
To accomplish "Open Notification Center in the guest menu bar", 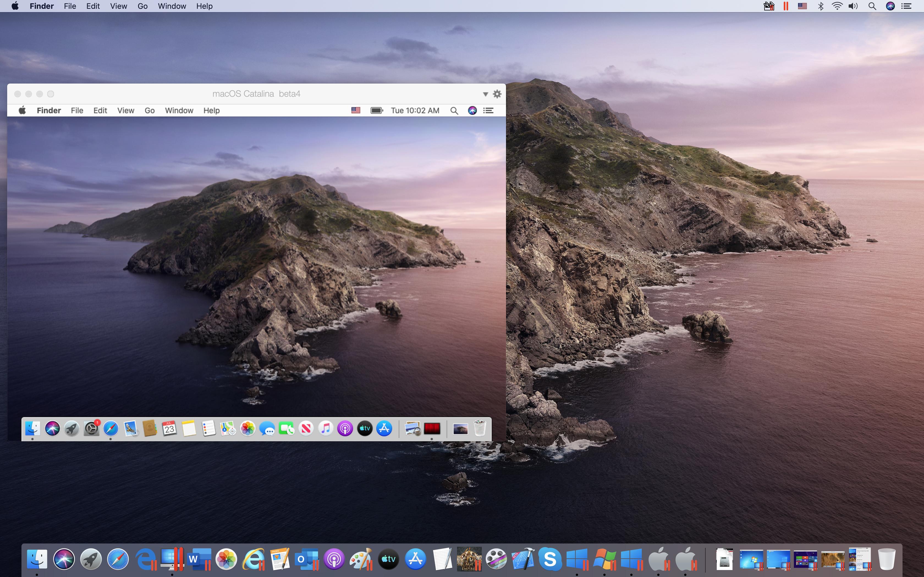I will pyautogui.click(x=488, y=110).
